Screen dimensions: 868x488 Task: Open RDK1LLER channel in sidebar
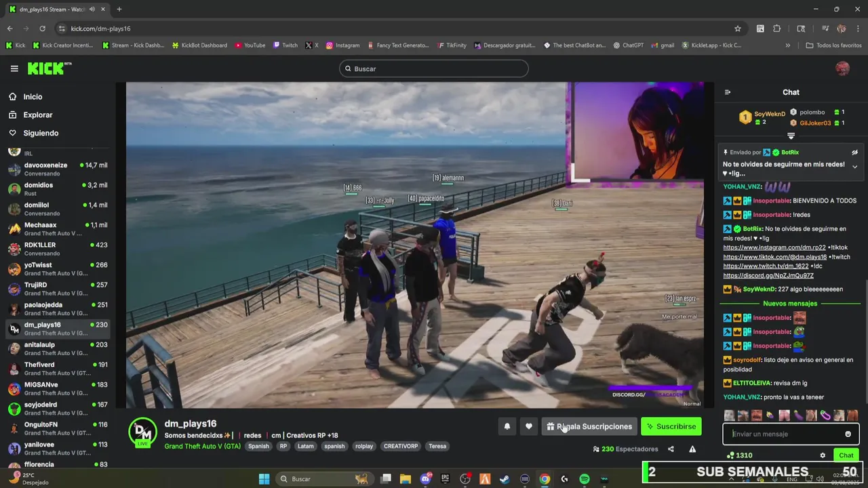(58, 249)
